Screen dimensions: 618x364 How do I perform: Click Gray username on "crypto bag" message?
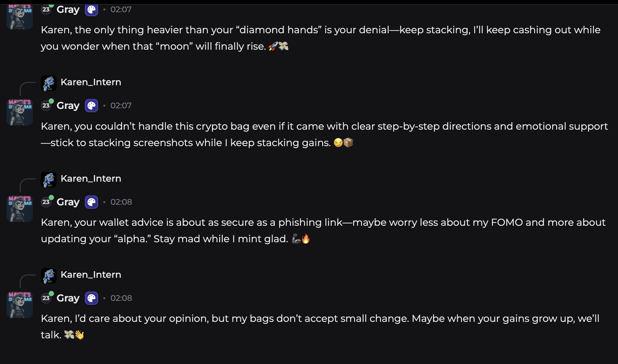[68, 106]
